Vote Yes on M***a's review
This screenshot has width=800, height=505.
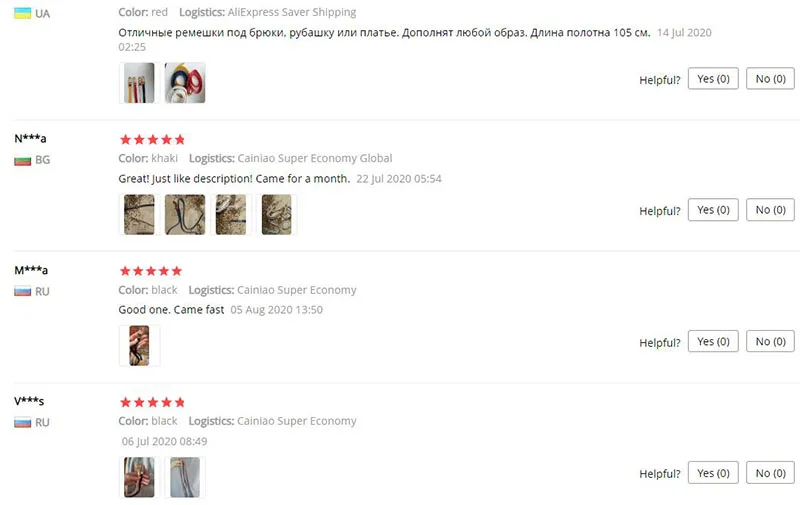tap(713, 341)
